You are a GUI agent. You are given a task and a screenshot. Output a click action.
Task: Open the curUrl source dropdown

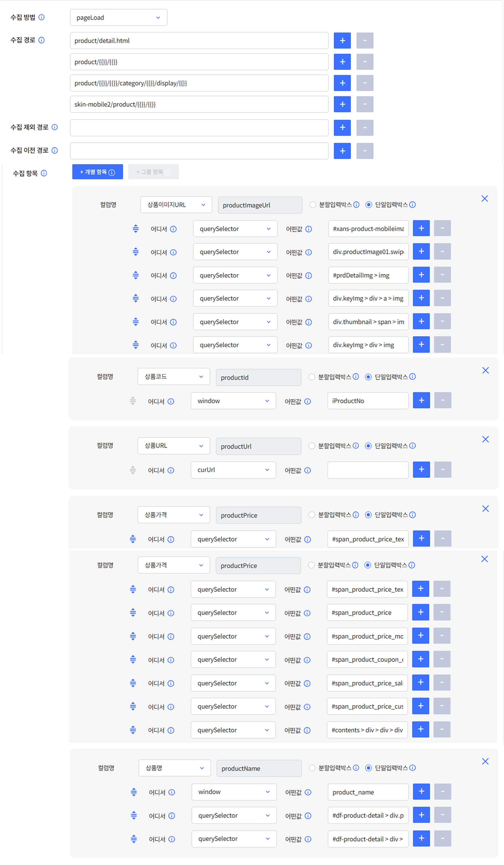click(233, 470)
